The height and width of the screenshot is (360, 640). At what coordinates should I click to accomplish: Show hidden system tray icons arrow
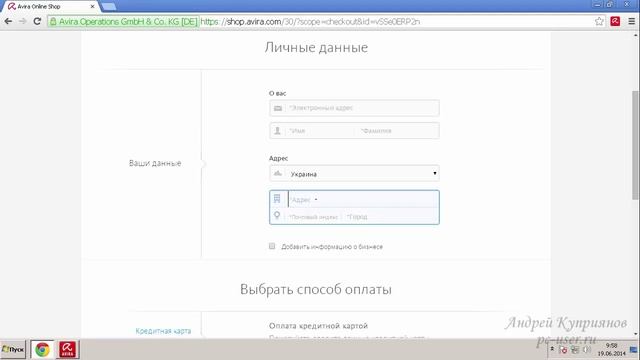(x=552, y=349)
